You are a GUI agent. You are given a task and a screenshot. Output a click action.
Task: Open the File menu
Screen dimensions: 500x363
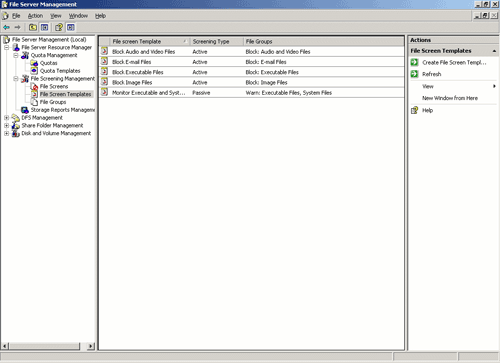[16, 16]
